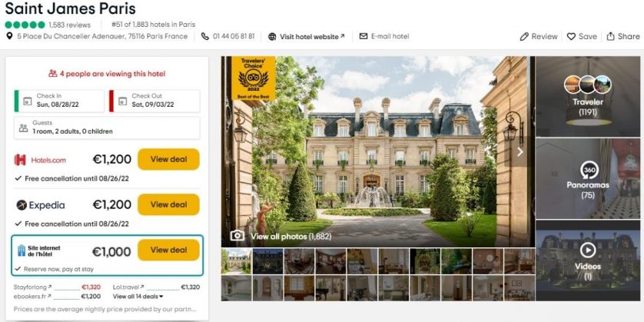Viewport: 644px width, 322px height.
Task: Click View deal for Expedia
Action: [168, 204]
